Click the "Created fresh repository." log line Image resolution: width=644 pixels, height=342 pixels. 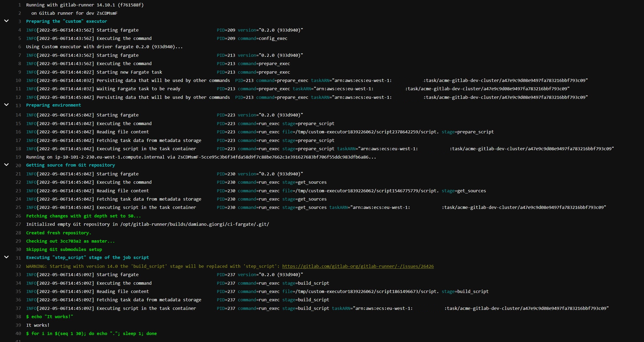point(58,233)
